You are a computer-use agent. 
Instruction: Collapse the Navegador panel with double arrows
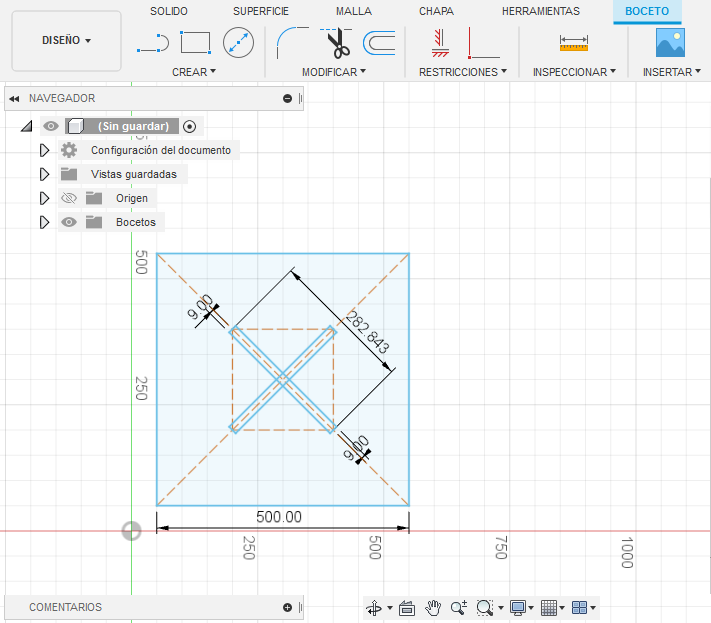pos(14,98)
